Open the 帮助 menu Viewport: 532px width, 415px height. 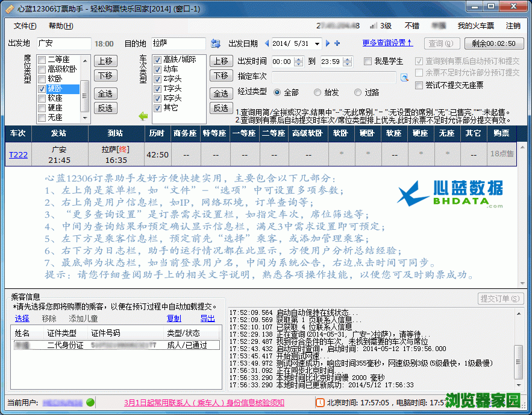click(60, 26)
